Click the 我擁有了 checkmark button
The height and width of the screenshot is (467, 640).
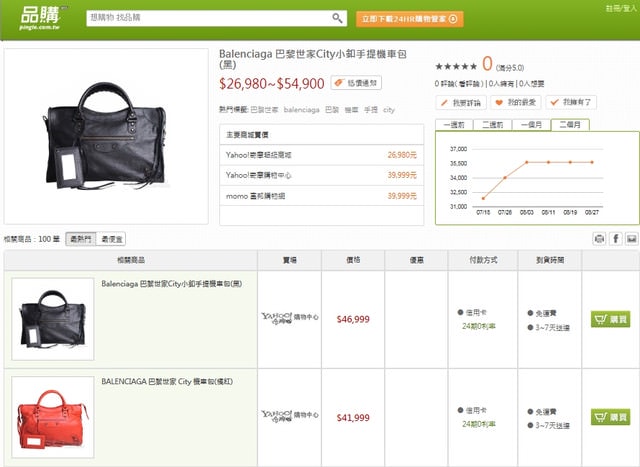point(575,102)
